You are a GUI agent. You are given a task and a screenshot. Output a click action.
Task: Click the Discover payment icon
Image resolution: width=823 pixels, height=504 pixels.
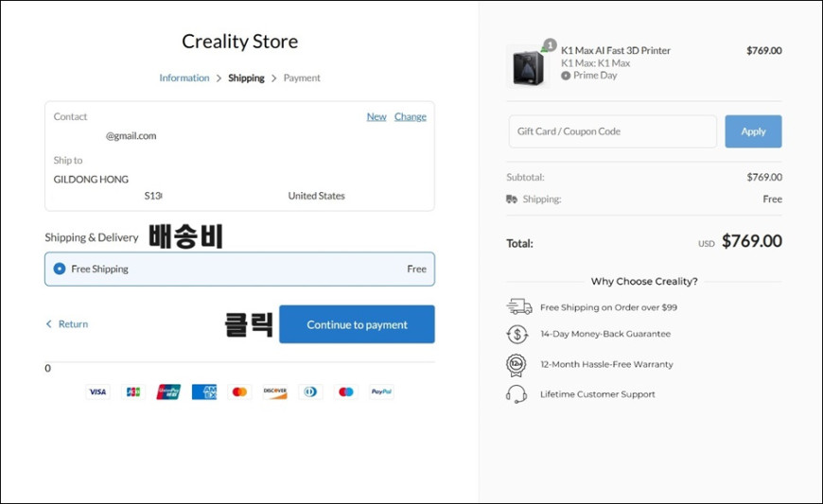[x=275, y=391]
